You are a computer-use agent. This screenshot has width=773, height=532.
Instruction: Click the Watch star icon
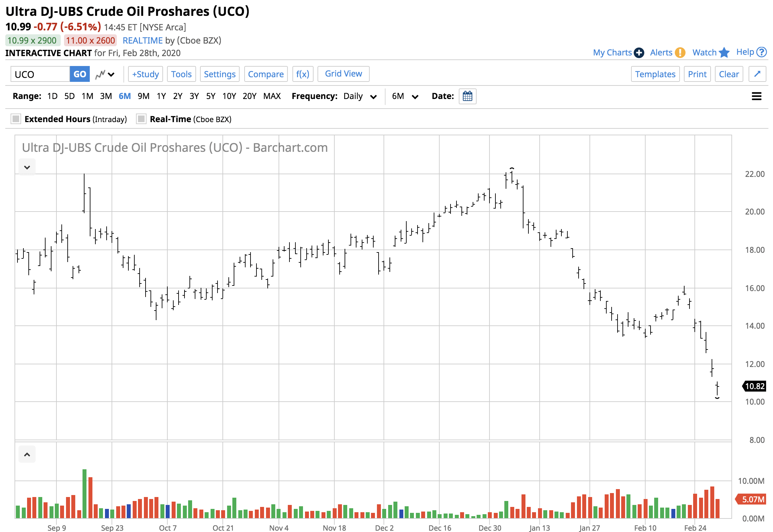point(724,53)
